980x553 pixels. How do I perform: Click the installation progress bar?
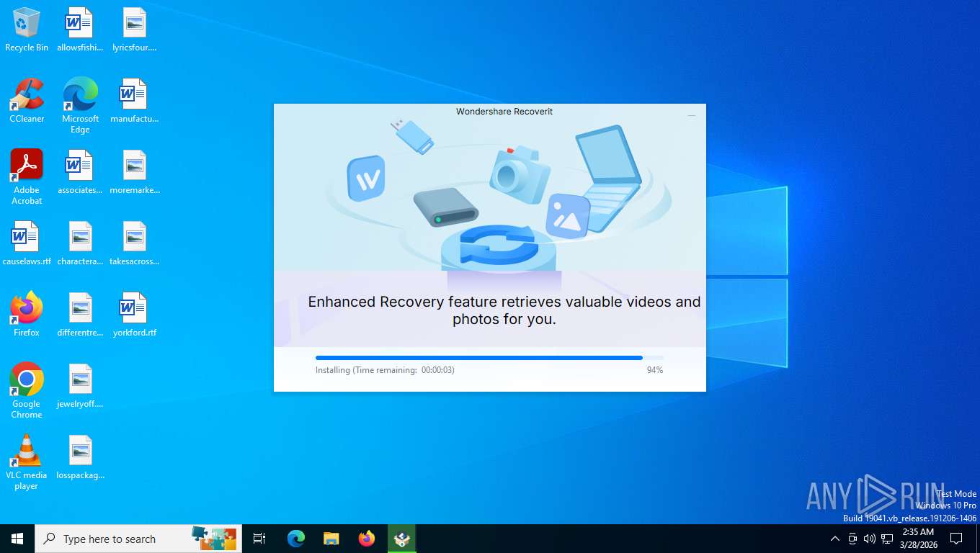coord(489,358)
